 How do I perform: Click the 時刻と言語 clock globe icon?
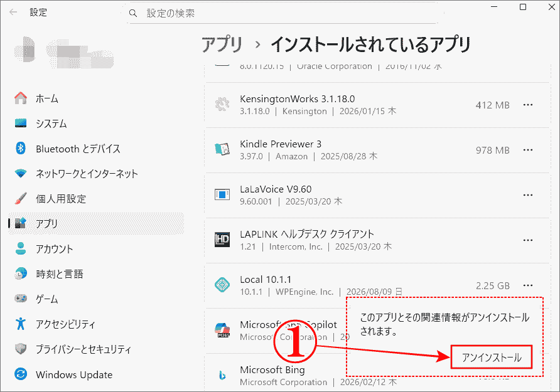point(21,273)
